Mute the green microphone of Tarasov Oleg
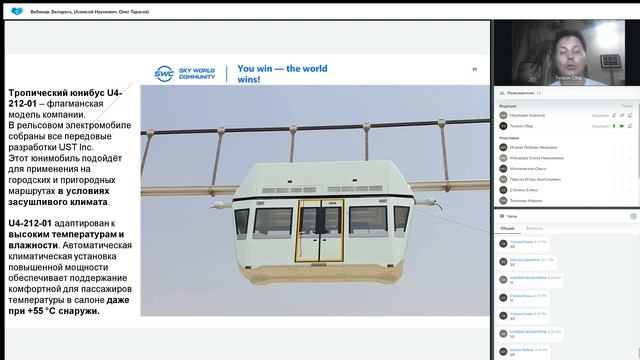This screenshot has width=640, height=360. pyautogui.click(x=614, y=126)
